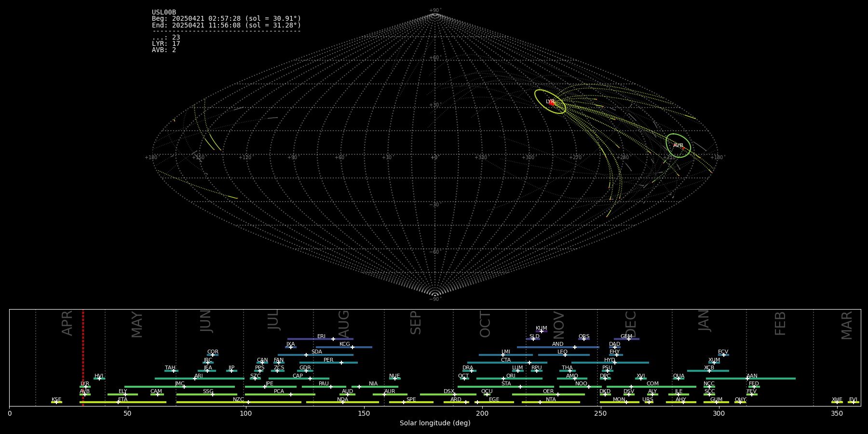This screenshot has height=434, width=868.
Task: Select the XHE shower bar
Action: point(837,402)
